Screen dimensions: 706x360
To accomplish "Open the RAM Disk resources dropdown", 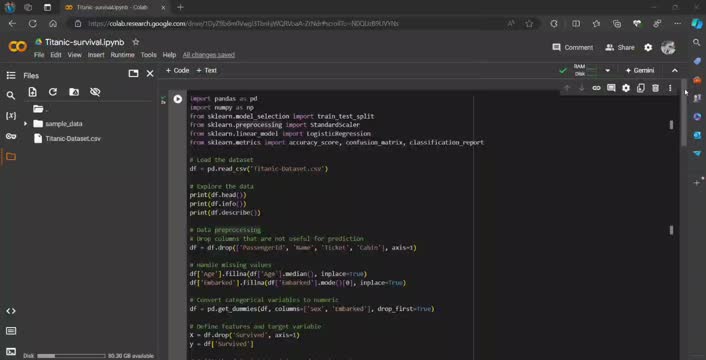I will [607, 71].
